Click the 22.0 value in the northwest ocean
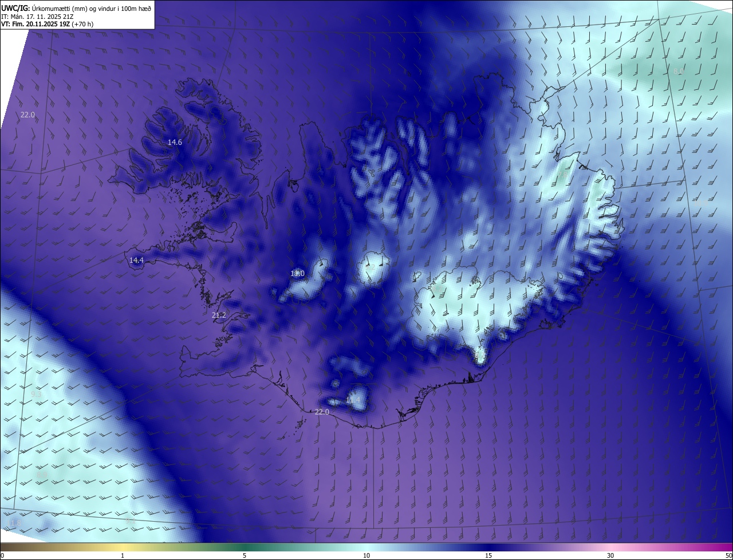 click(27, 115)
